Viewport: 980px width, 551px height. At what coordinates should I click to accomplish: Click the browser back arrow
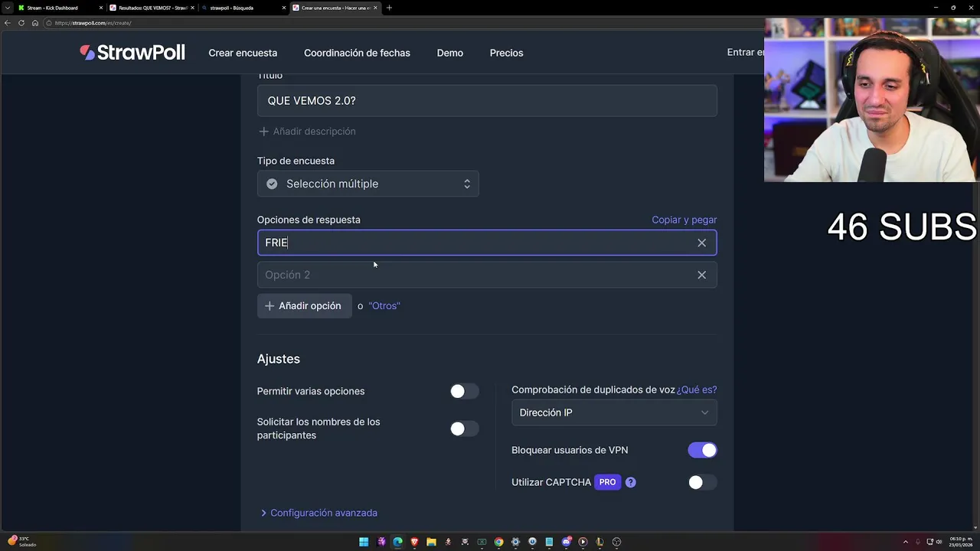click(x=8, y=23)
